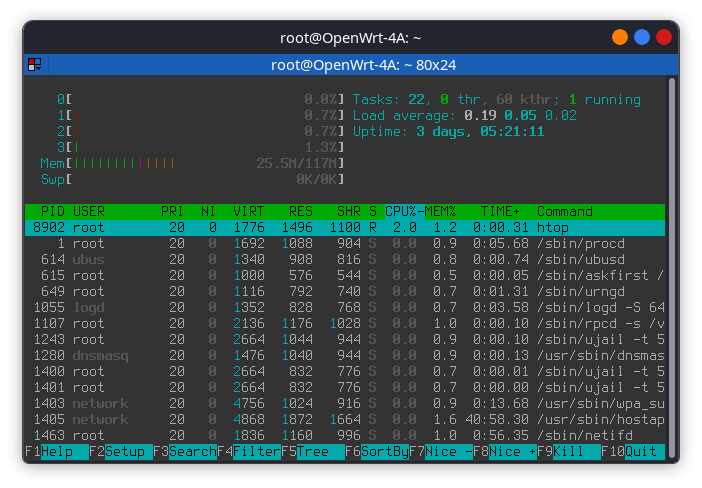Click F8 Nice + in footer
This screenshot has height=488, width=702.
505,451
